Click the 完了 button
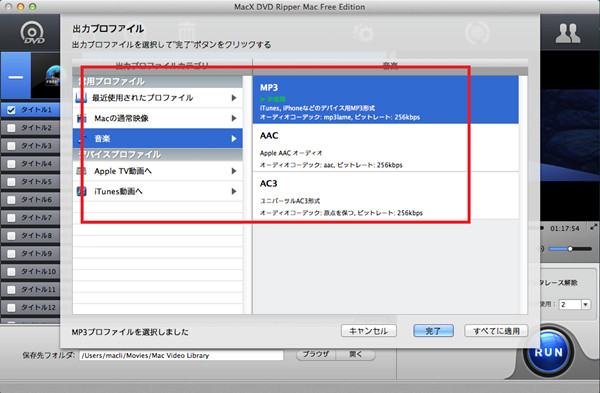 (433, 331)
